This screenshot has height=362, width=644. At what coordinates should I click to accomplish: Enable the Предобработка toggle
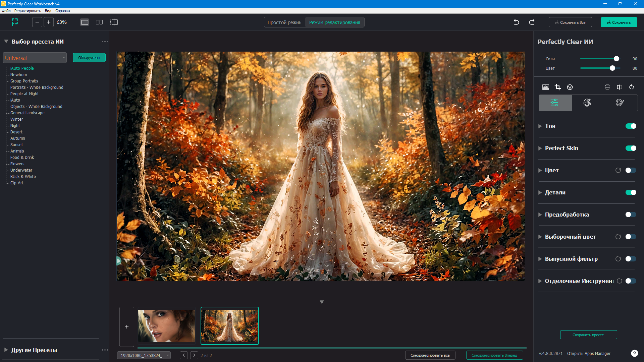[631, 215]
